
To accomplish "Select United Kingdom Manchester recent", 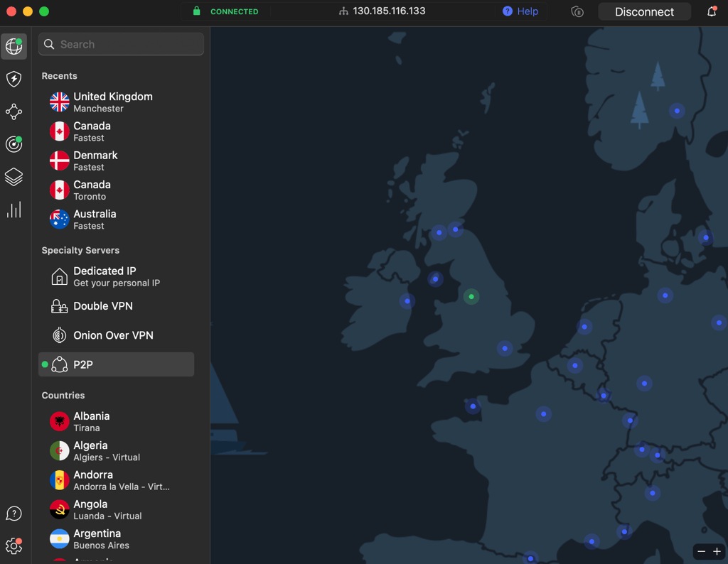I will coord(116,102).
